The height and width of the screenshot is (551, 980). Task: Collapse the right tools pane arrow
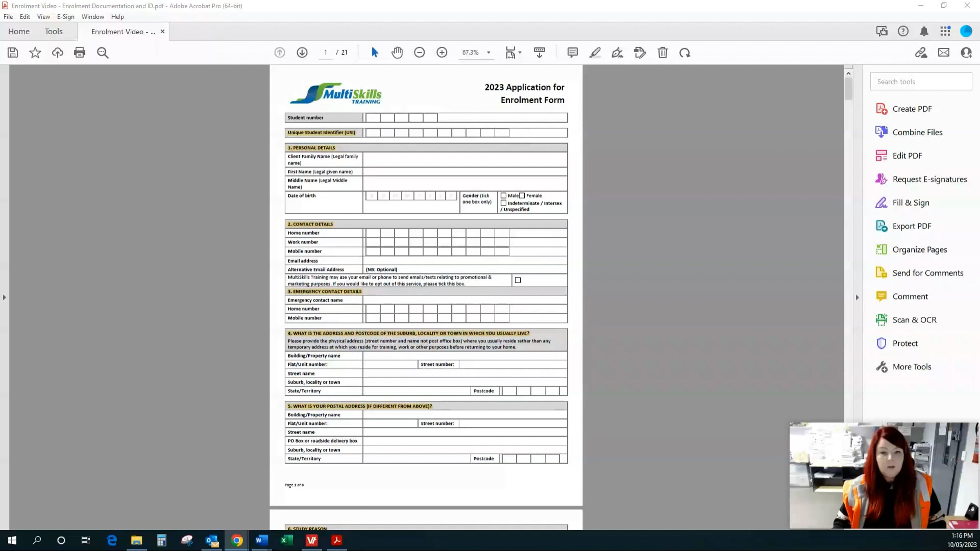click(857, 298)
